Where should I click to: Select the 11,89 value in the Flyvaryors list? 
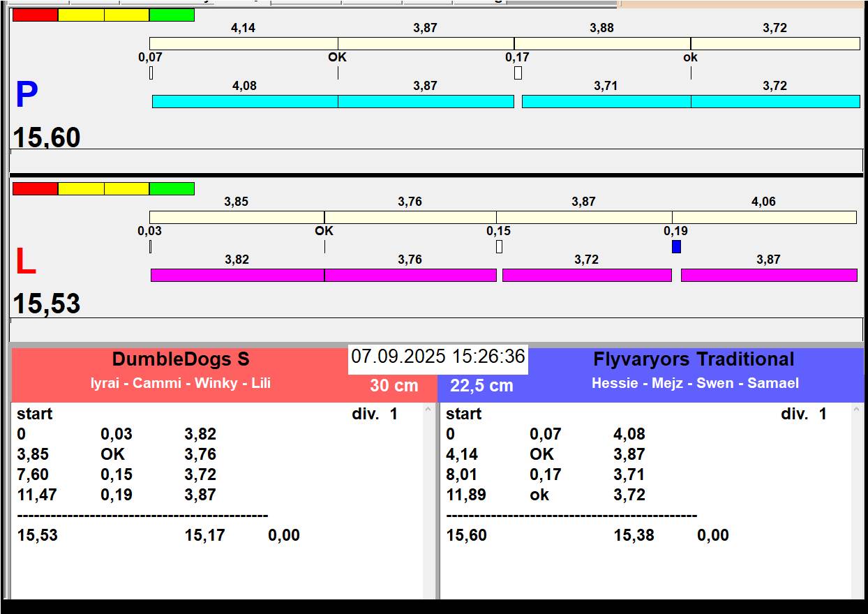coord(466,495)
